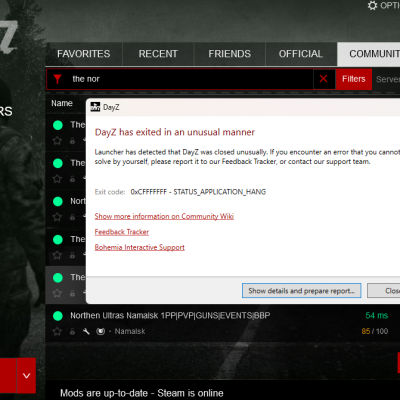Screen dimensions: 400x400
Task: Click the 'Mods are up-to-date - Steam is online' status
Action: coord(142,393)
